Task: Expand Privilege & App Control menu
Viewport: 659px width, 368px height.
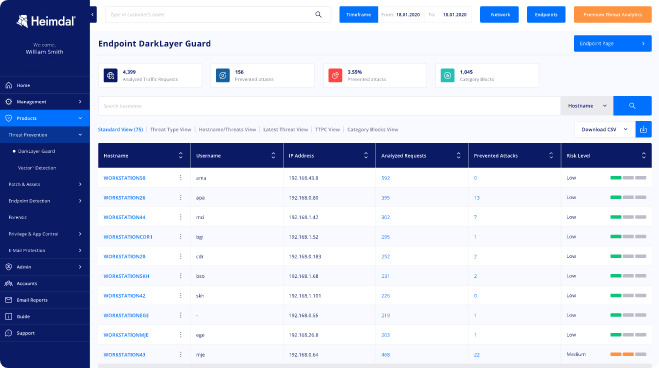Action: pos(45,234)
